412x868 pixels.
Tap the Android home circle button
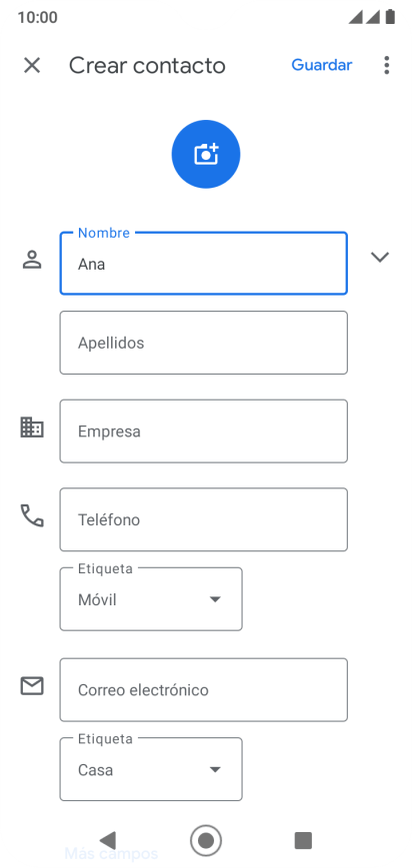coord(206,840)
